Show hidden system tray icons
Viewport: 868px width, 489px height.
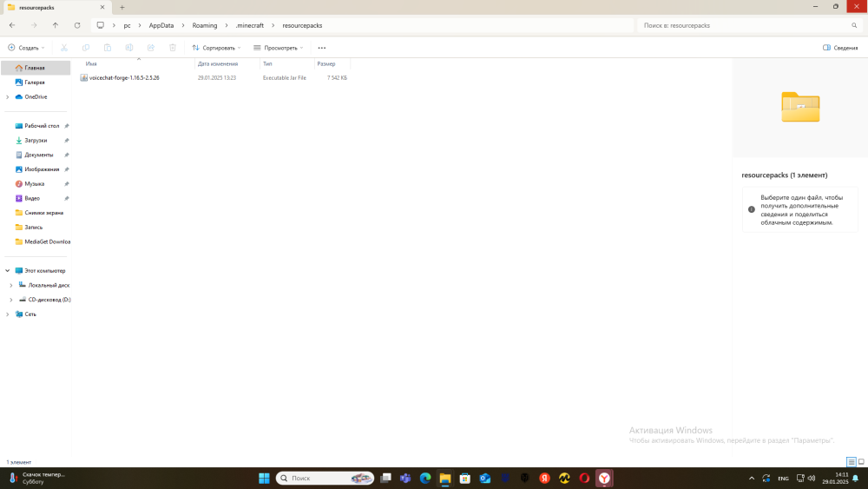[751, 478]
